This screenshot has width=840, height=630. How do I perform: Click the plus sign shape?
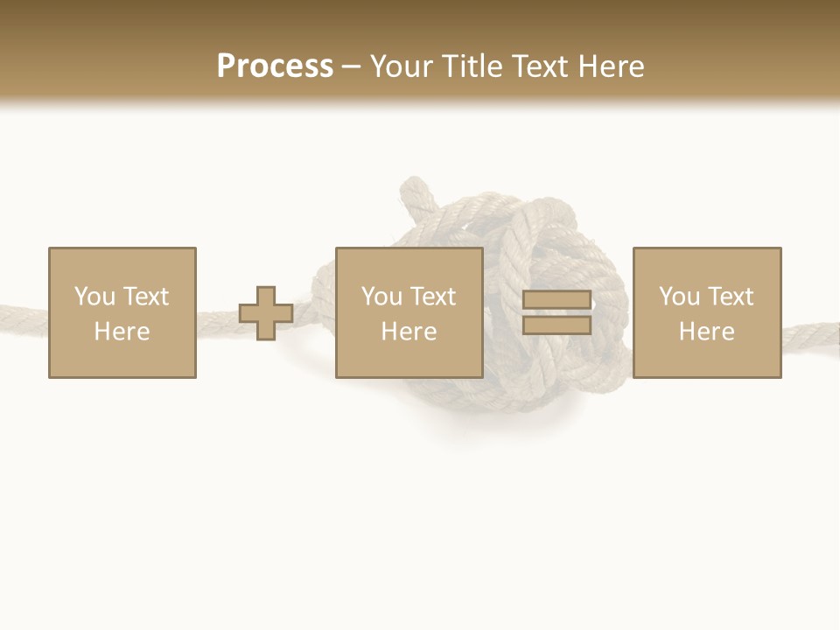(x=266, y=313)
